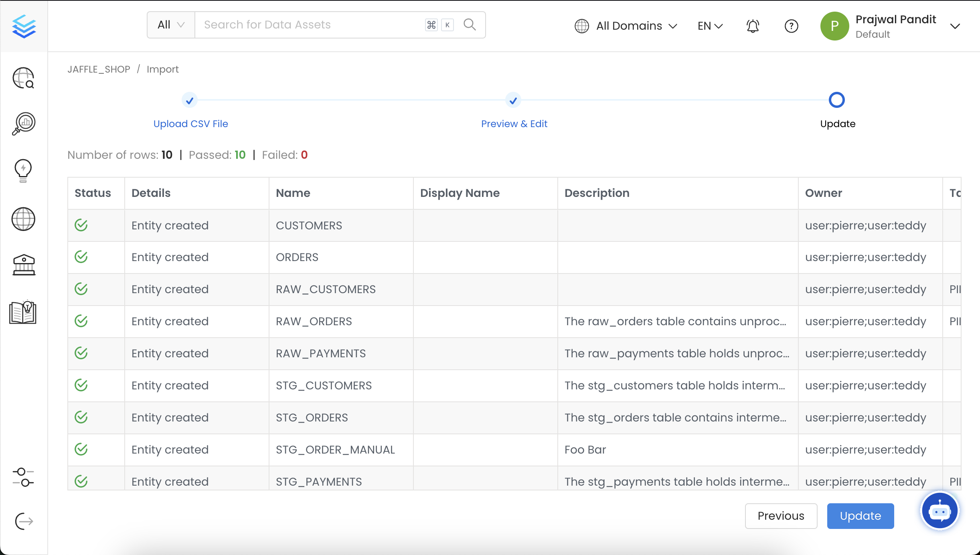Viewport: 980px width, 555px height.
Task: Click the help question mark icon
Action: point(791,26)
